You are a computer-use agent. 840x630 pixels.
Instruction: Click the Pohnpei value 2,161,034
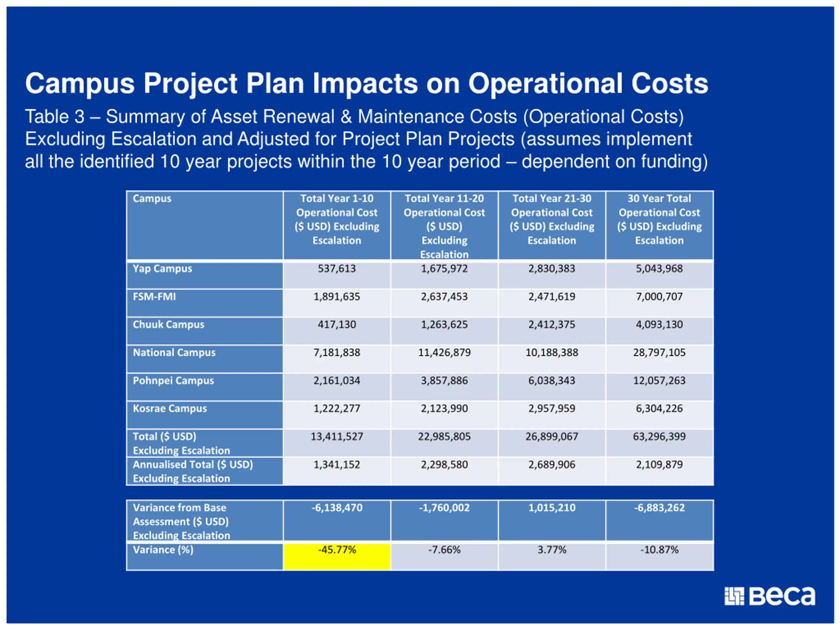(337, 381)
